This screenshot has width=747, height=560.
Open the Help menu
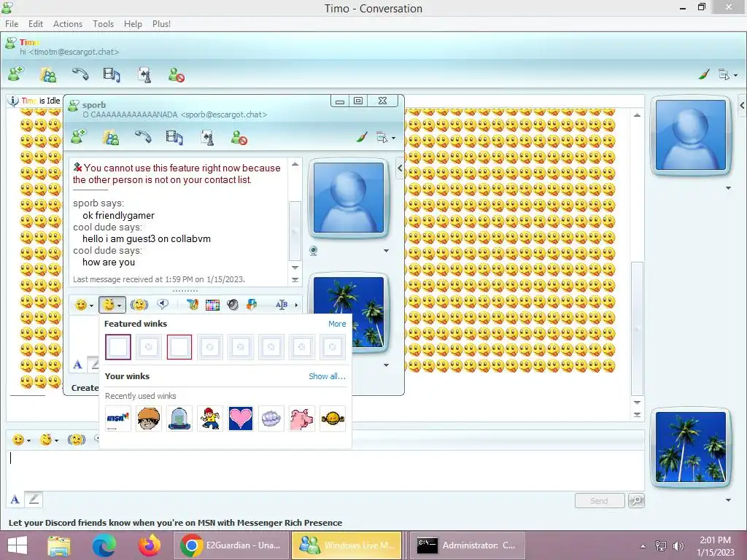133,24
